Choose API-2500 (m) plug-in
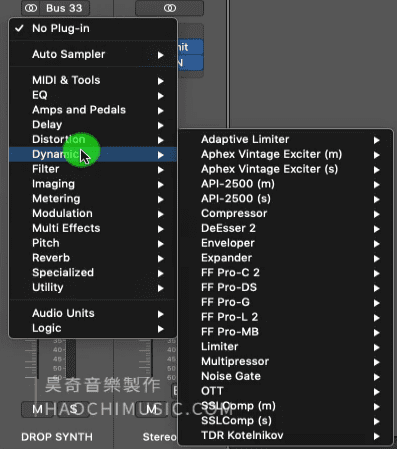This screenshot has height=449, width=397. [x=286, y=184]
